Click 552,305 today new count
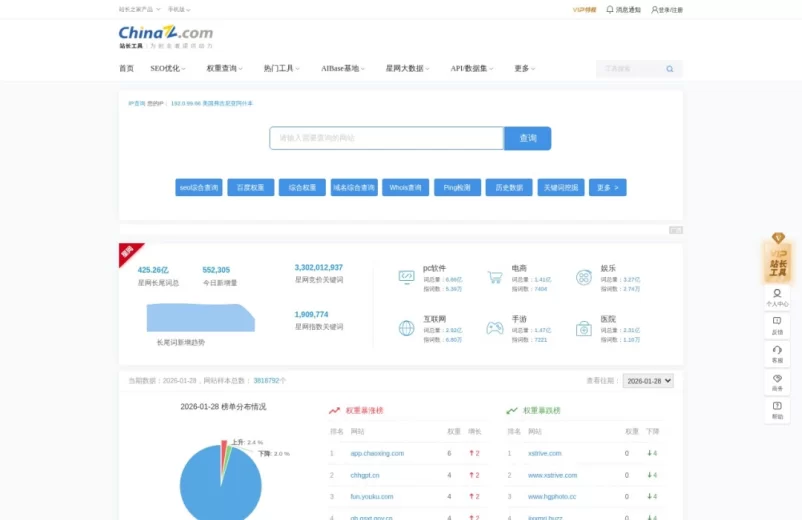 (216, 270)
